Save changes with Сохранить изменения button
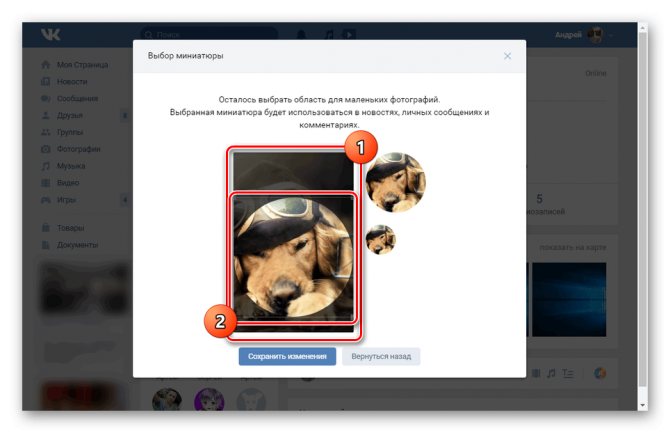The height and width of the screenshot is (433, 670). click(287, 356)
